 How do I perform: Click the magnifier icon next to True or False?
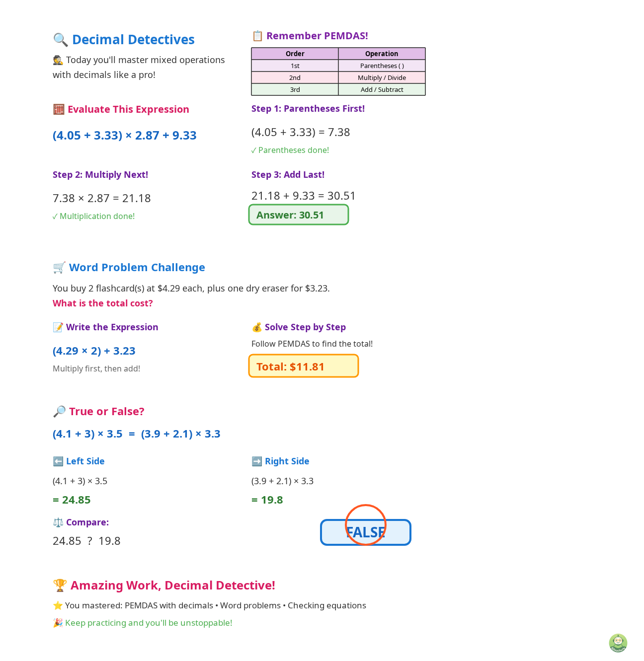point(59,412)
